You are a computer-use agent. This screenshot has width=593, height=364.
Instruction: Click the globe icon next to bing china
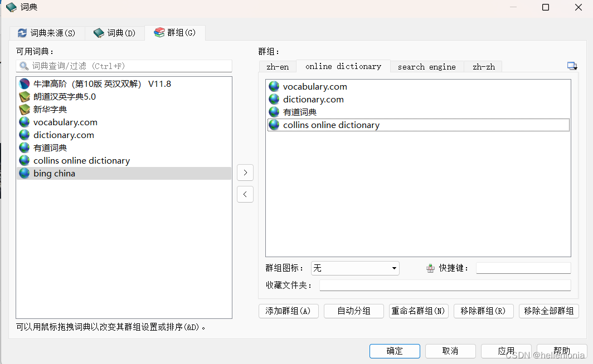pyautogui.click(x=24, y=173)
